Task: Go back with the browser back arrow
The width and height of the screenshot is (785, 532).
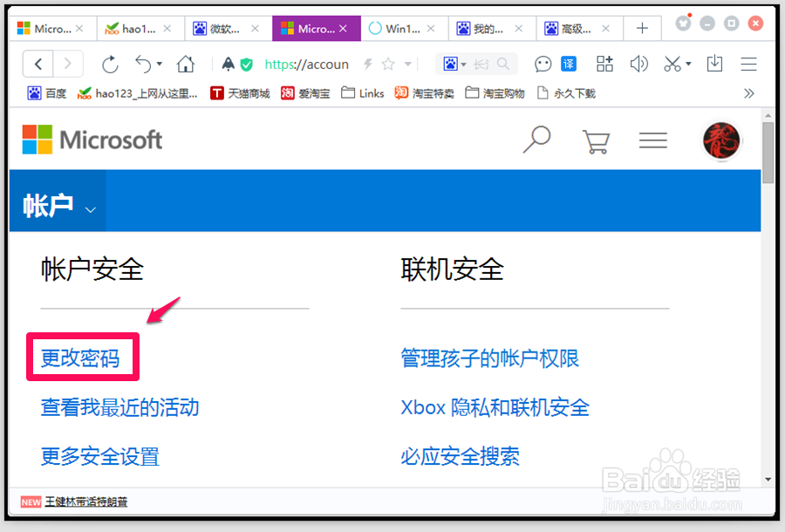Action: (38, 64)
